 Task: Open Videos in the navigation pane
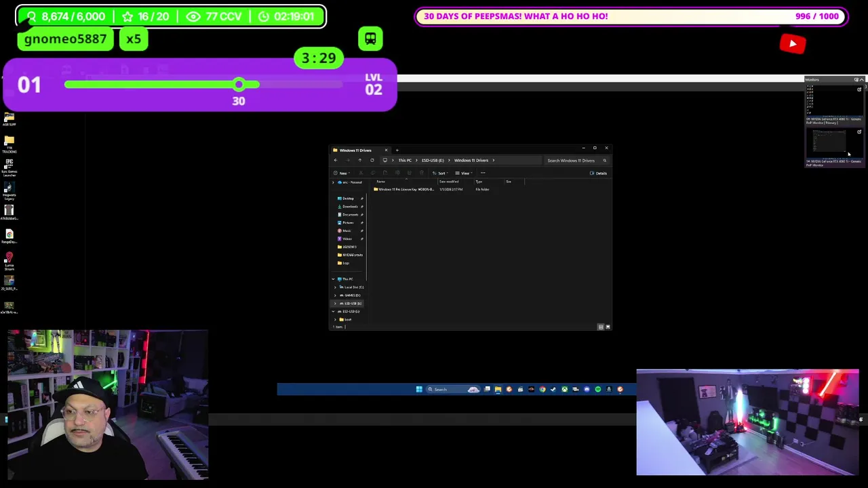click(347, 239)
